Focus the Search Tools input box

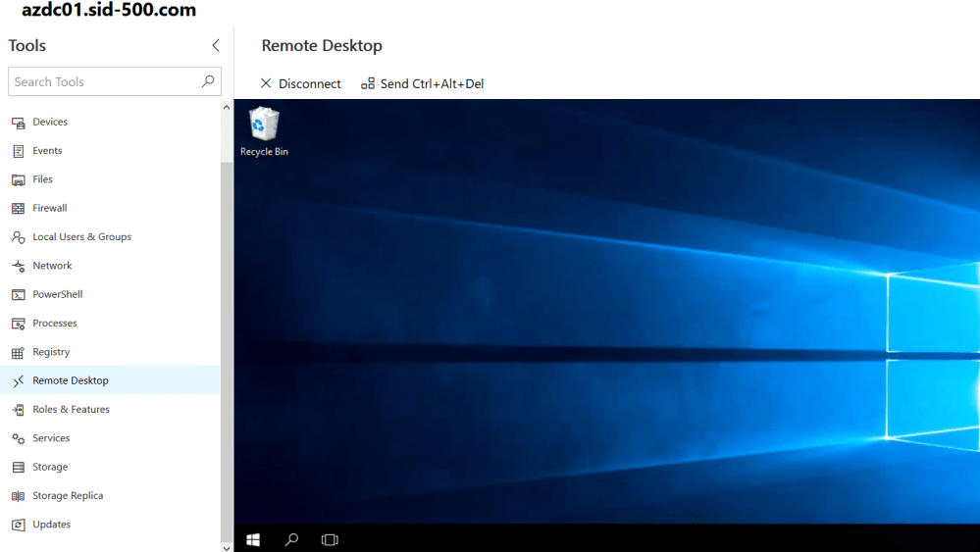[x=103, y=81]
